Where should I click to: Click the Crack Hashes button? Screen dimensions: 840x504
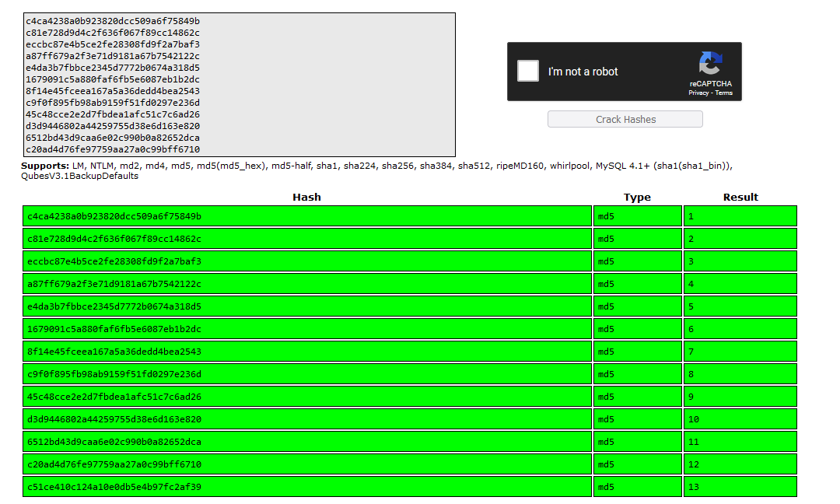tap(625, 120)
